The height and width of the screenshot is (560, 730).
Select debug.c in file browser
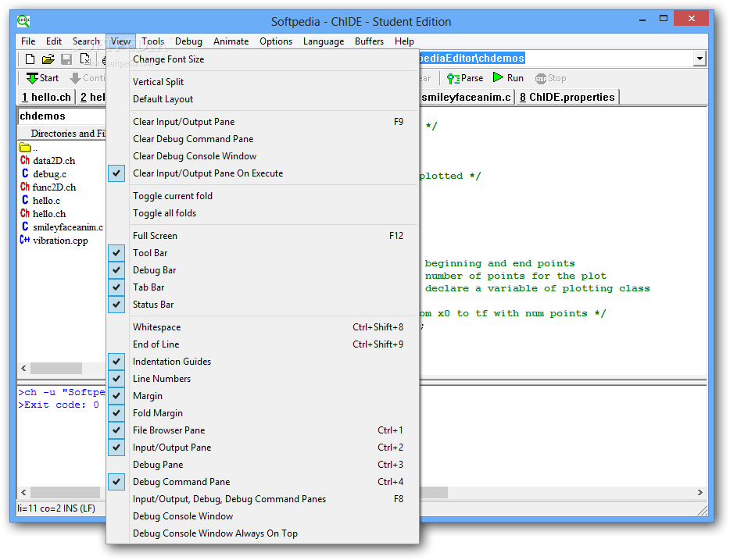44,174
